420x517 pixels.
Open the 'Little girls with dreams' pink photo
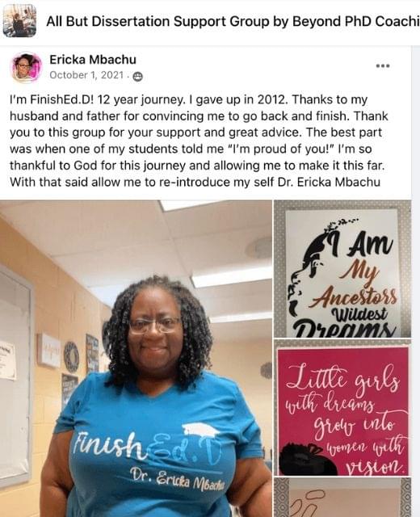tap(342, 407)
